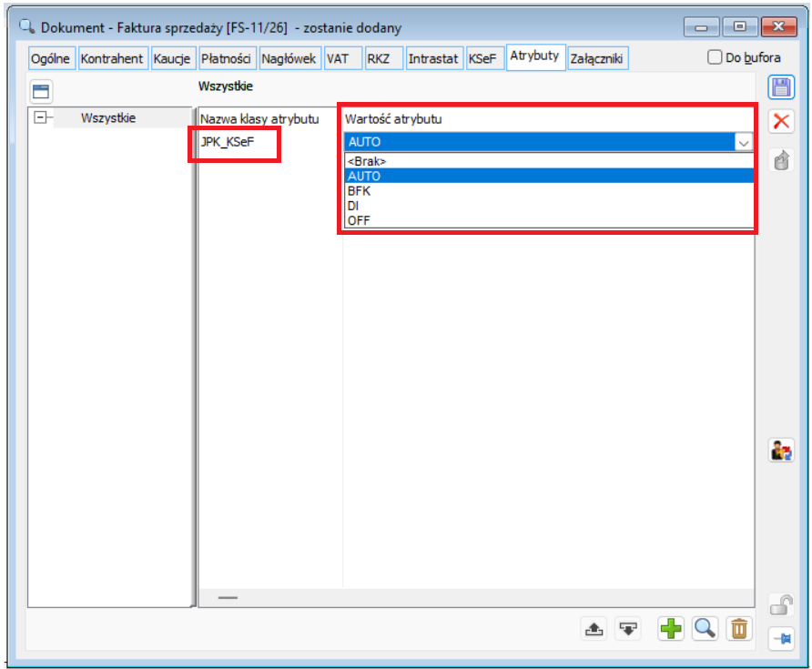Switch to the Nagłówek tab
Image resolution: width=812 pixels, height=669 pixels.
click(x=289, y=58)
